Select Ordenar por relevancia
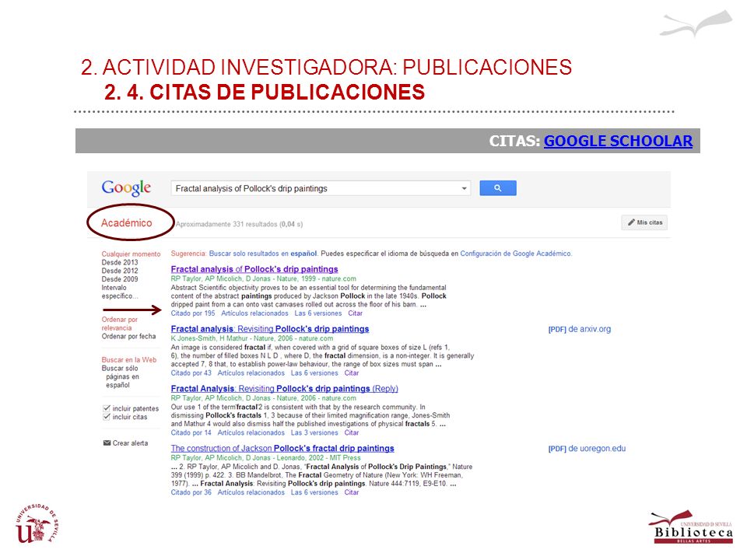 (x=120, y=324)
